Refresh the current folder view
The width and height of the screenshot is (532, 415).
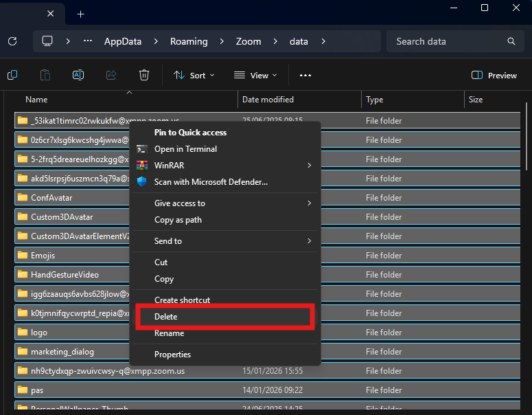[12, 41]
